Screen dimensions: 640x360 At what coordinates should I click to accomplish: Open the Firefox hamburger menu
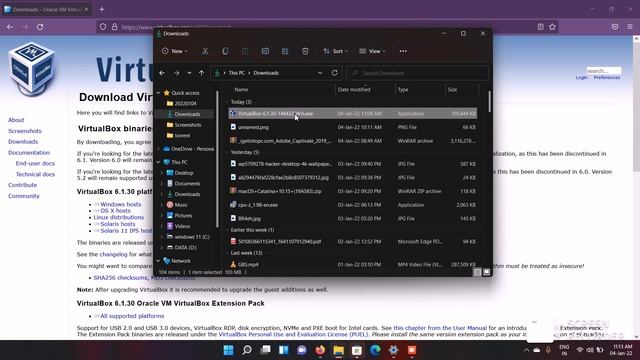pos(630,27)
